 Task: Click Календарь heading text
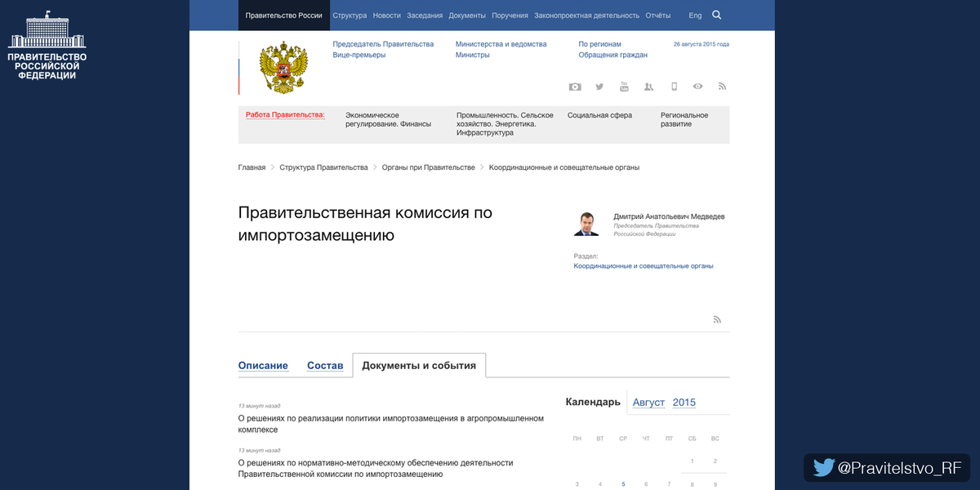tap(593, 402)
